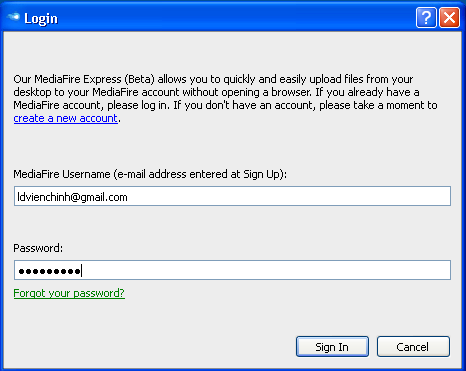Click the word Beta in the description
Image resolution: width=466 pixels, height=371 pixels.
[139, 79]
